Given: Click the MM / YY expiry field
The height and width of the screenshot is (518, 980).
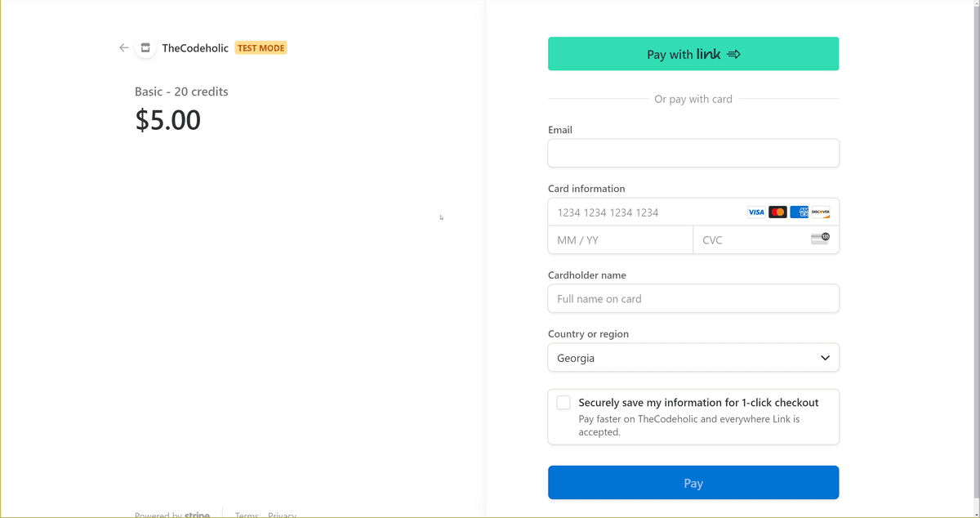Looking at the screenshot, I should 620,240.
